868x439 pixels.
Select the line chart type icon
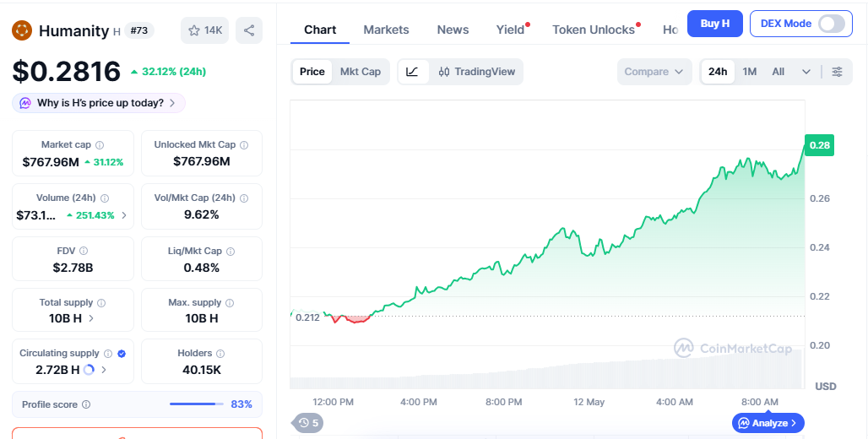[412, 72]
